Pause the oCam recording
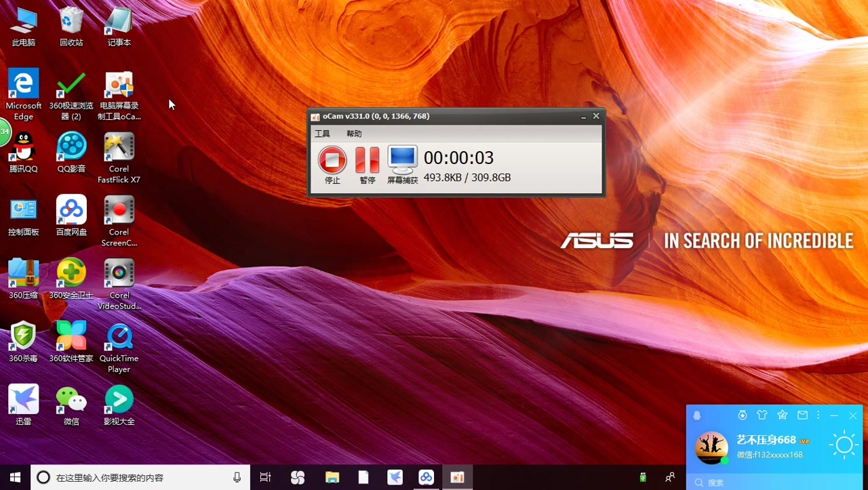 (368, 161)
